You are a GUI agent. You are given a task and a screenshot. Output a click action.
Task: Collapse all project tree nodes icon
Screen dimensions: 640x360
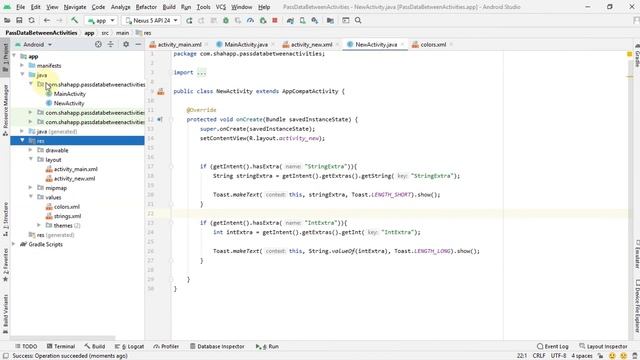[111, 44]
